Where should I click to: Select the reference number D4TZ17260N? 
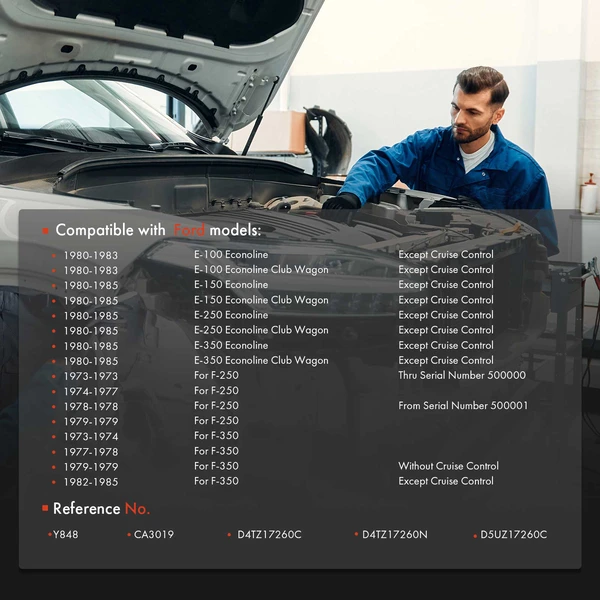[x=394, y=535]
